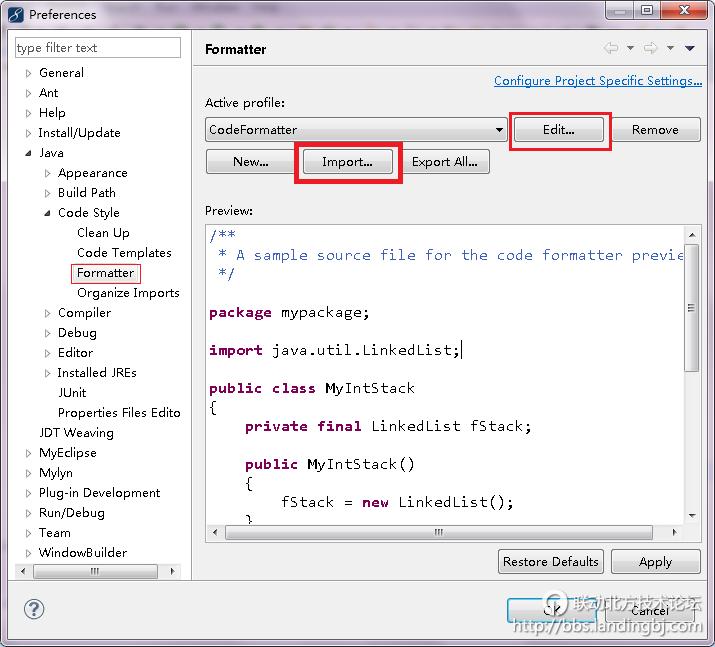Collapse the Code Style node

click(x=48, y=213)
